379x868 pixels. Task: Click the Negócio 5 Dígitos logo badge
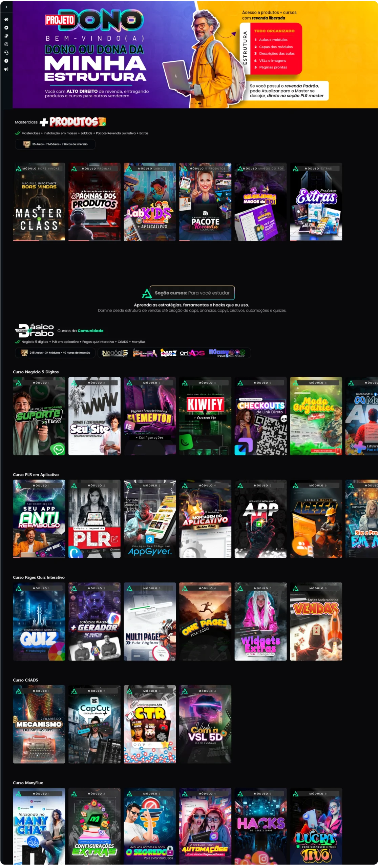[115, 353]
